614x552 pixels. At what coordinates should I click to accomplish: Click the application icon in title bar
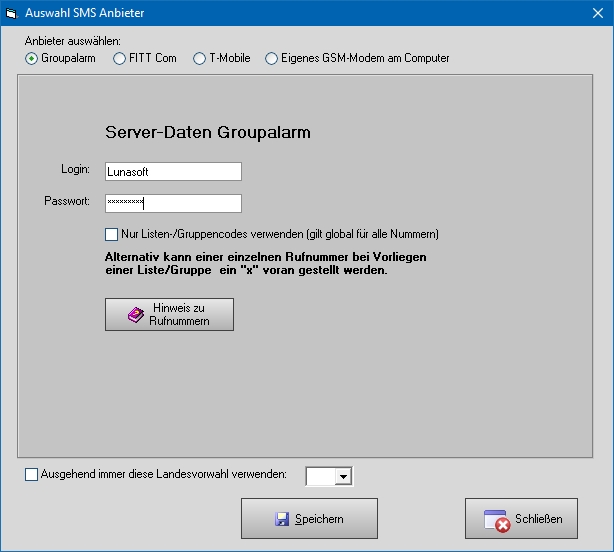(12, 13)
